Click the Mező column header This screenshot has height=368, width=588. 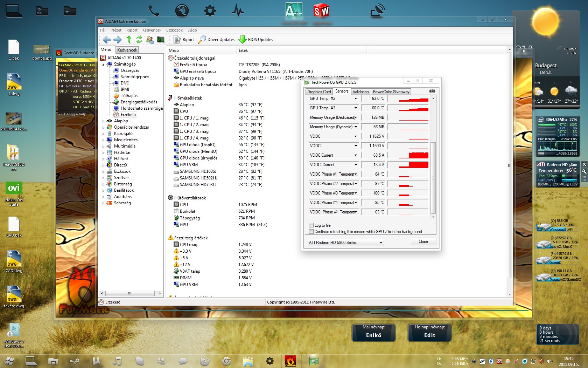pyautogui.click(x=202, y=50)
